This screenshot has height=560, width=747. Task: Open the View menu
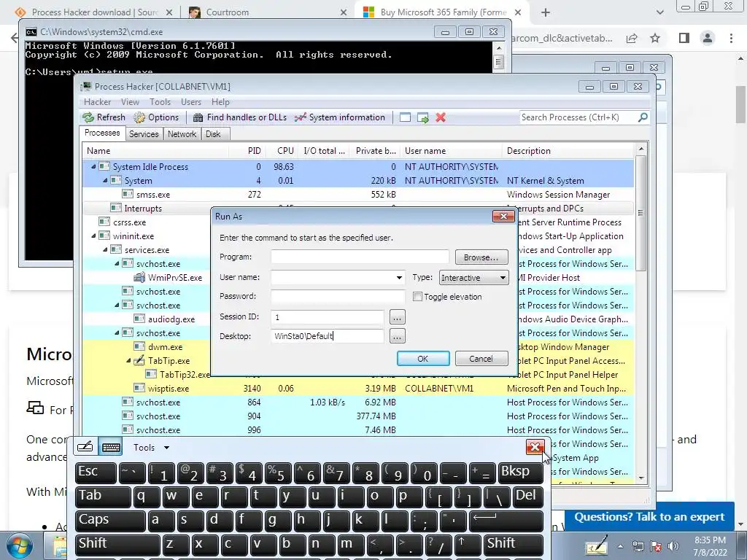coord(130,102)
